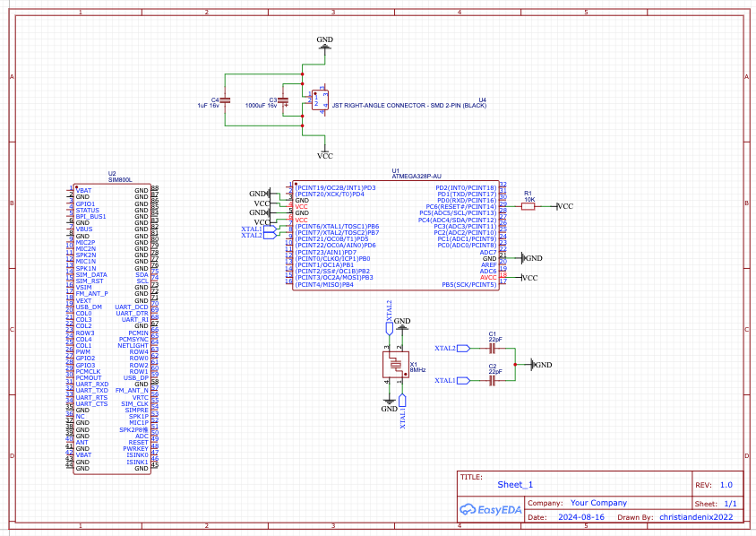Select the C3 1000uF 16v capacitor symbol
The height and width of the screenshot is (536, 756).
pyautogui.click(x=283, y=100)
